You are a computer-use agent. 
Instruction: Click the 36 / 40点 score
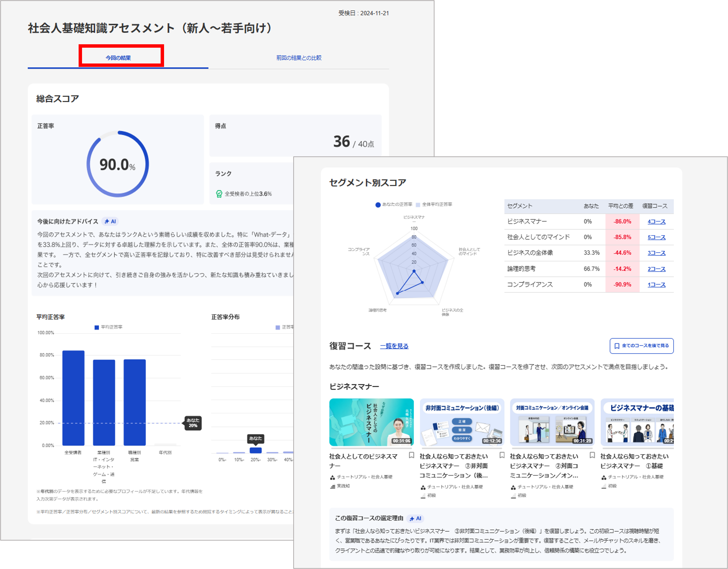(354, 142)
